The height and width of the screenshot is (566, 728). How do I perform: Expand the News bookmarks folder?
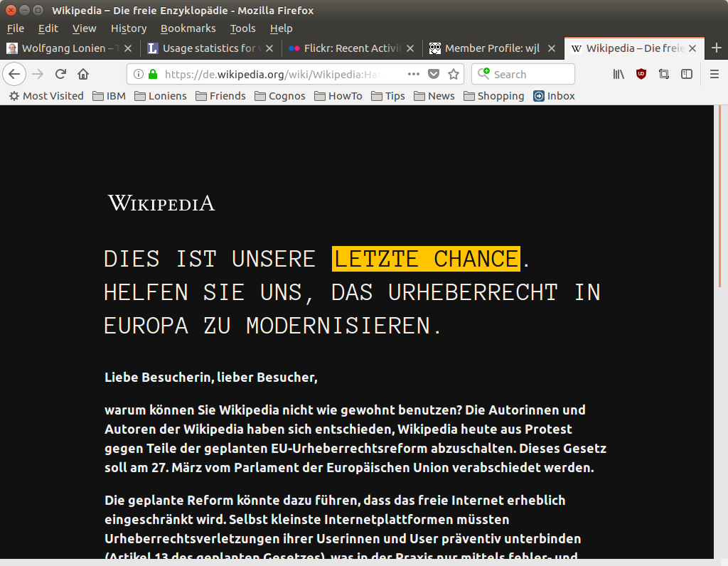434,96
